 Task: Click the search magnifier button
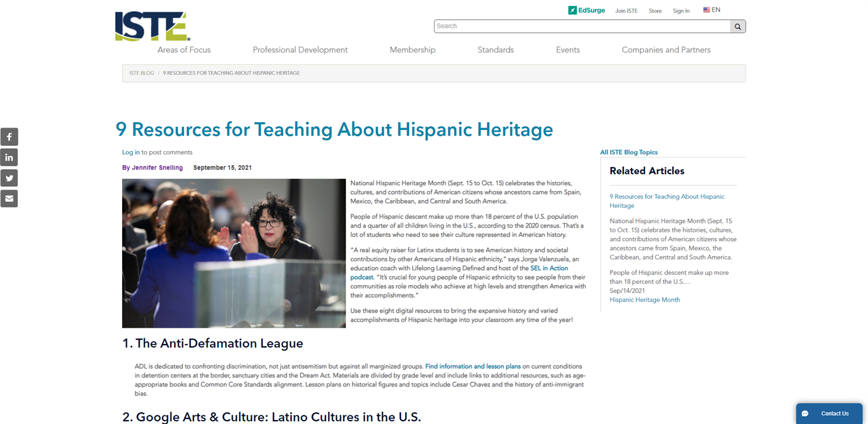[x=737, y=27]
